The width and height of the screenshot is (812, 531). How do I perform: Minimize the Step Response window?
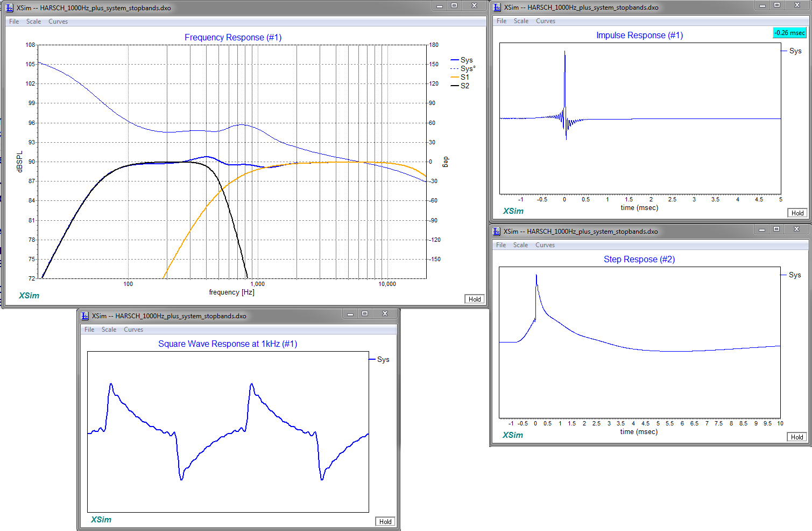[762, 229]
